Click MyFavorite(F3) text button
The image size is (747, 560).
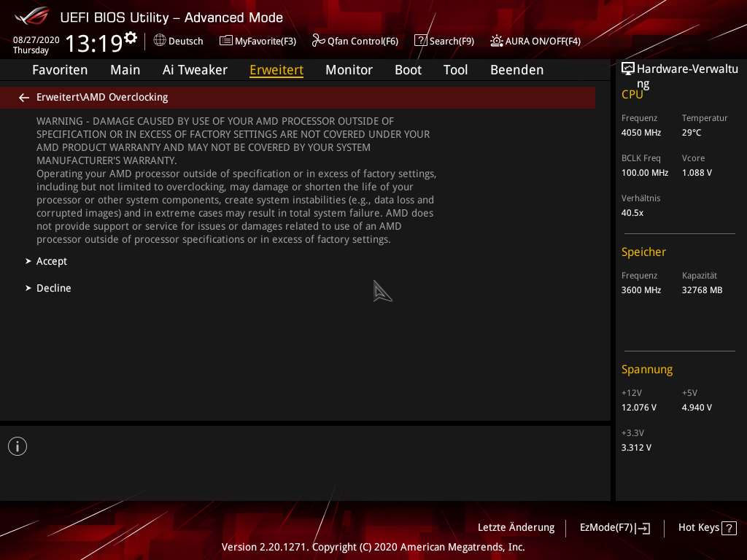pos(266,41)
